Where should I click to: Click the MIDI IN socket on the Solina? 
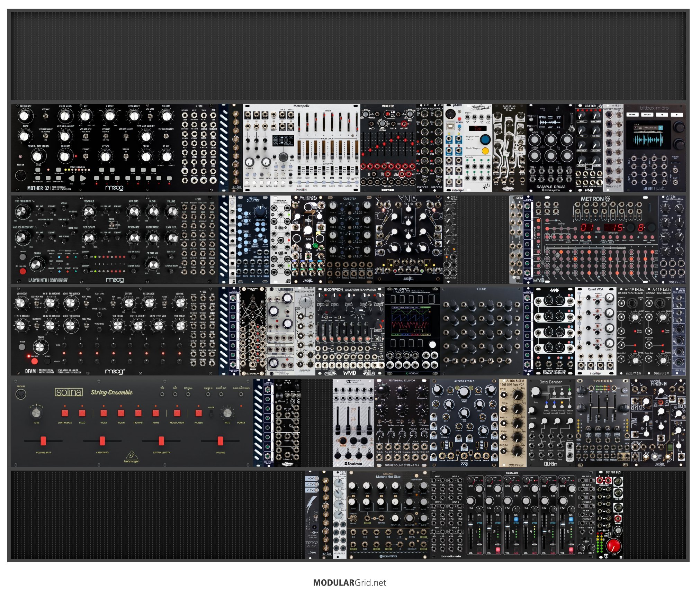tap(21, 394)
